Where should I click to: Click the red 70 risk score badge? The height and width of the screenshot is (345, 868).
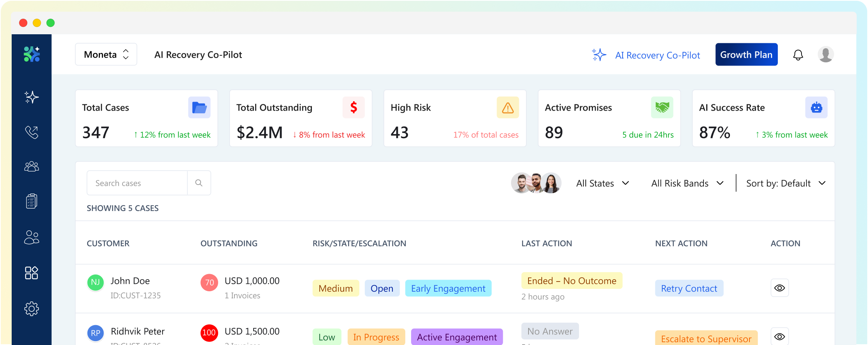tap(209, 283)
